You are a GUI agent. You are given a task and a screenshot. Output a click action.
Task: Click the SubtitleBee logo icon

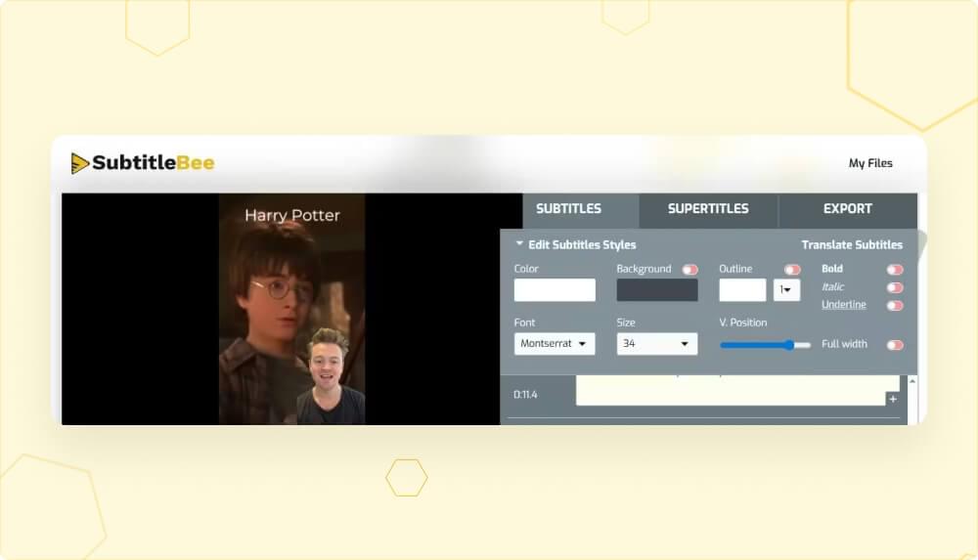80,163
